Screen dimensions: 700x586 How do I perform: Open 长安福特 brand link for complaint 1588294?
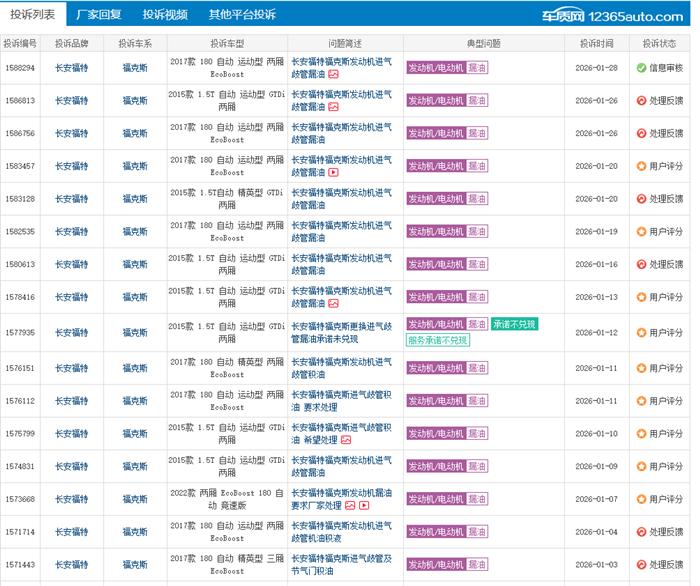click(71, 68)
